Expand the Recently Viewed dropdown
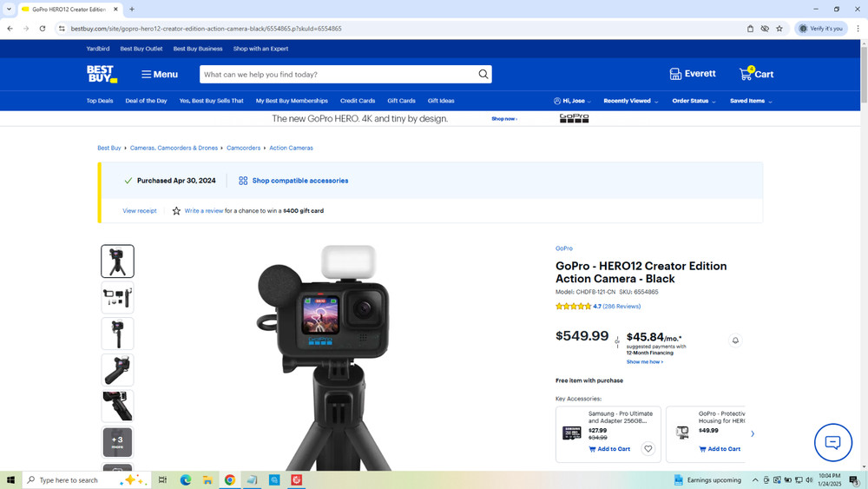The width and height of the screenshot is (868, 489). (x=630, y=101)
